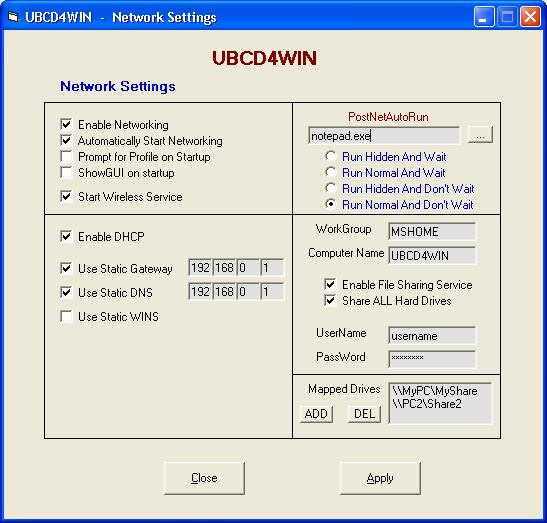Click DNS third octet 0 field
This screenshot has width=547, height=523.
coord(248,292)
